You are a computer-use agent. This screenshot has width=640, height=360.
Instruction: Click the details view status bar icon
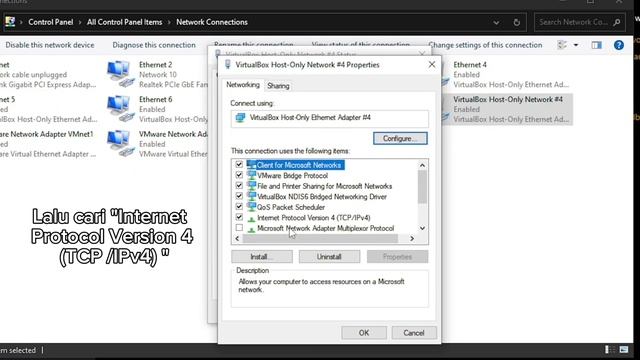pyautogui.click(x=609, y=349)
